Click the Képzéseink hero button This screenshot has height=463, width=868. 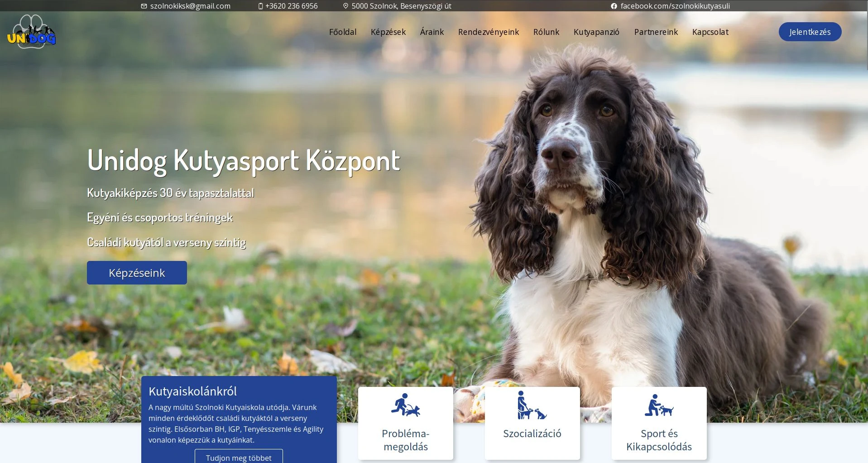click(137, 273)
